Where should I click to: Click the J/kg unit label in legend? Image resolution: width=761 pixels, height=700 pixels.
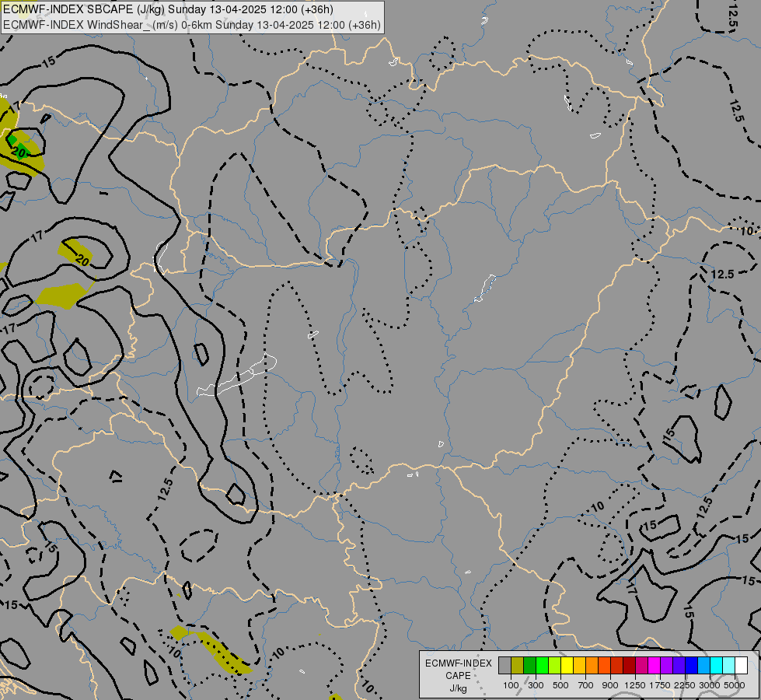click(x=458, y=688)
